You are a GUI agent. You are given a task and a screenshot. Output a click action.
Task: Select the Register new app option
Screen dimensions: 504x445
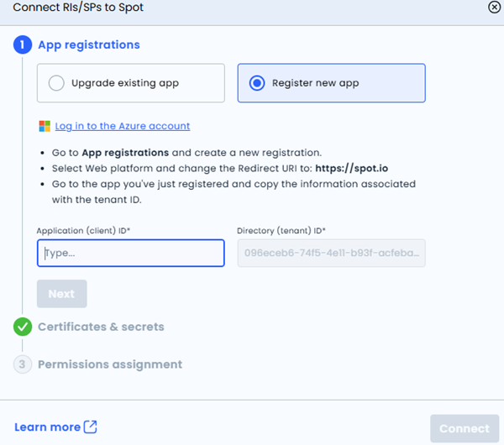pyautogui.click(x=331, y=83)
